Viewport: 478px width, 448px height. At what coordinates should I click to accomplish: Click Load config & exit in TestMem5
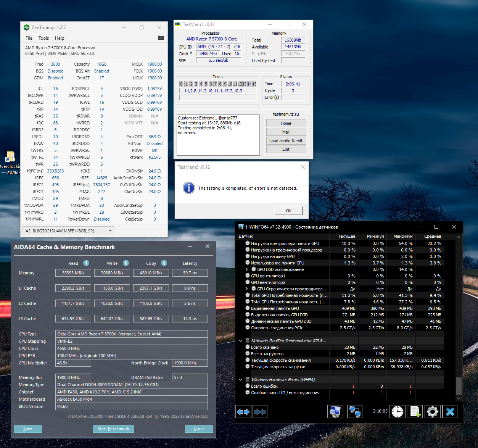pyautogui.click(x=286, y=141)
